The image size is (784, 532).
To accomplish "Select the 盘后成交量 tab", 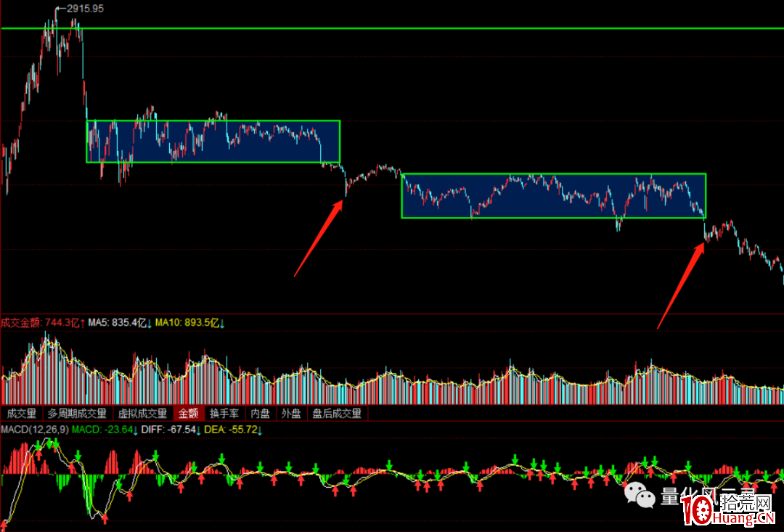I will tap(337, 414).
